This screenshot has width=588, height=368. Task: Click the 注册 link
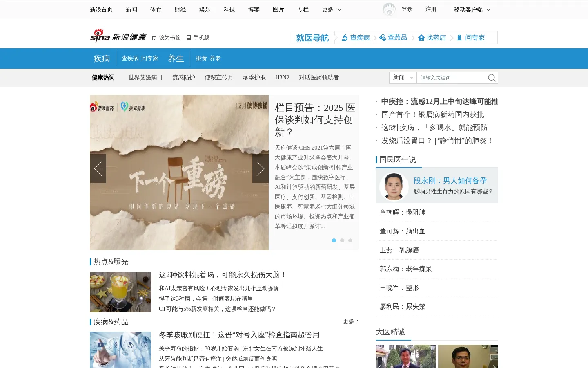431,9
